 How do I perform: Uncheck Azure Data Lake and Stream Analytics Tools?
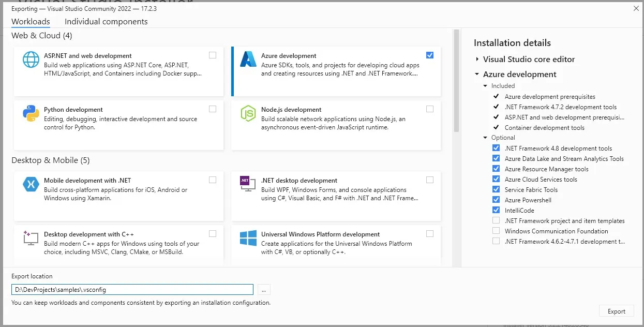496,159
